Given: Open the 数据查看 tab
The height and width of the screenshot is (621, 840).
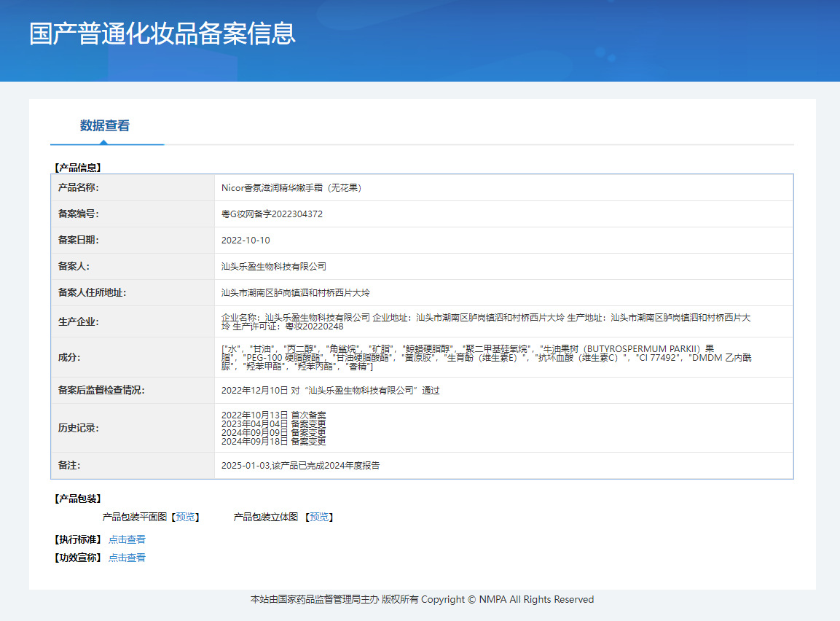Looking at the screenshot, I should click(x=105, y=125).
